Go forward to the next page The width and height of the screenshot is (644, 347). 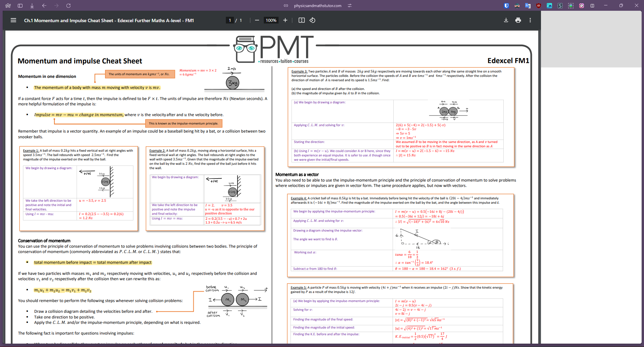[x=56, y=6]
